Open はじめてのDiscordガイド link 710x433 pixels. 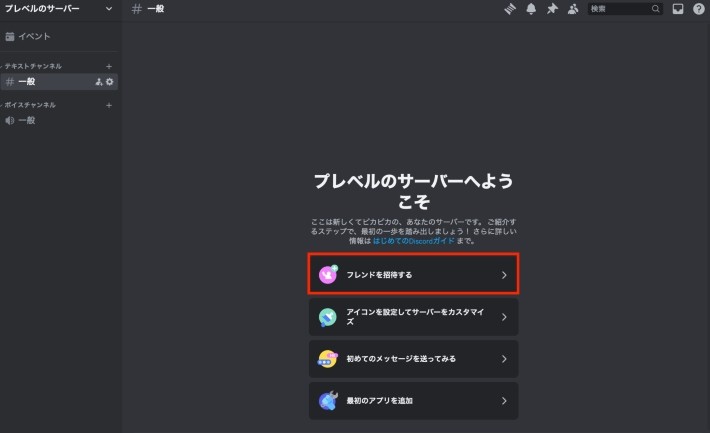(x=413, y=241)
